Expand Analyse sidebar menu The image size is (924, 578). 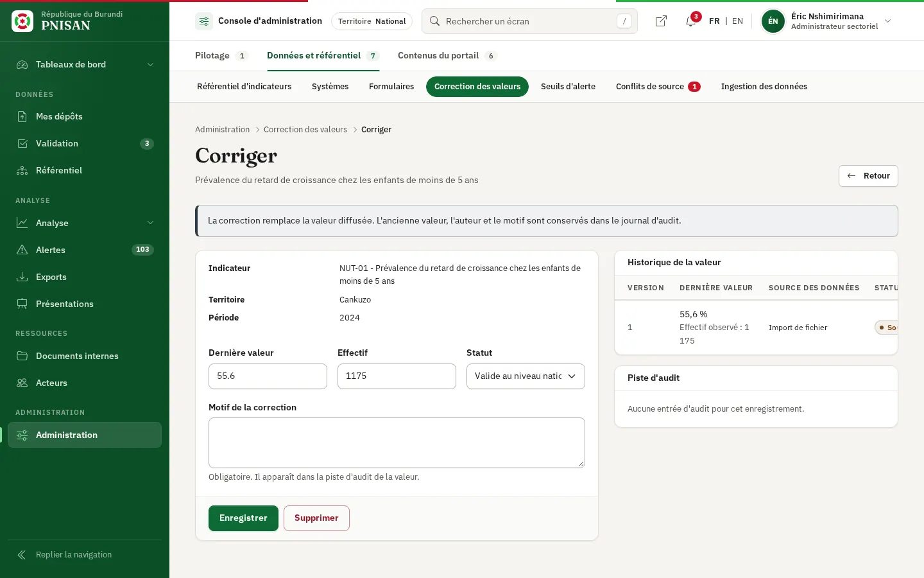coord(85,223)
